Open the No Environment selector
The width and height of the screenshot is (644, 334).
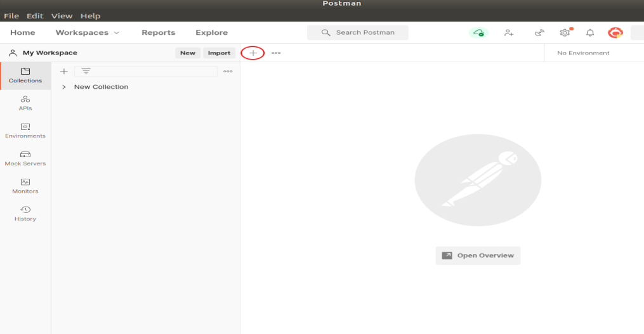coord(583,53)
